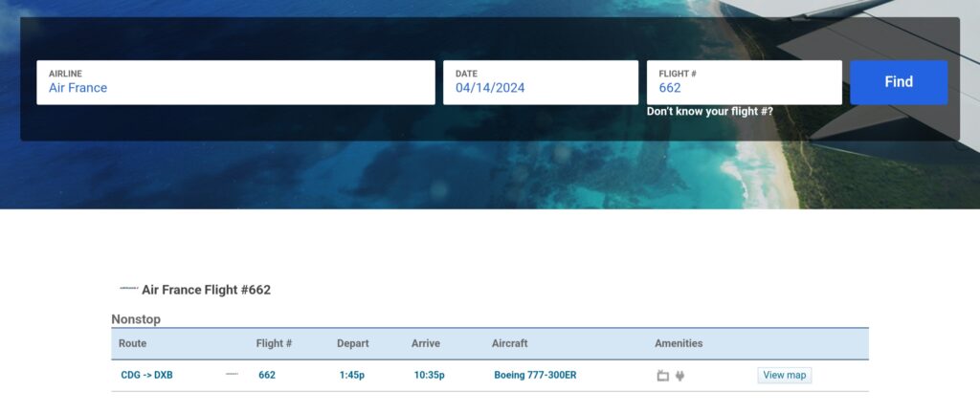Click the Air France logo beside the heading
The image size is (980, 413).
coord(128,288)
